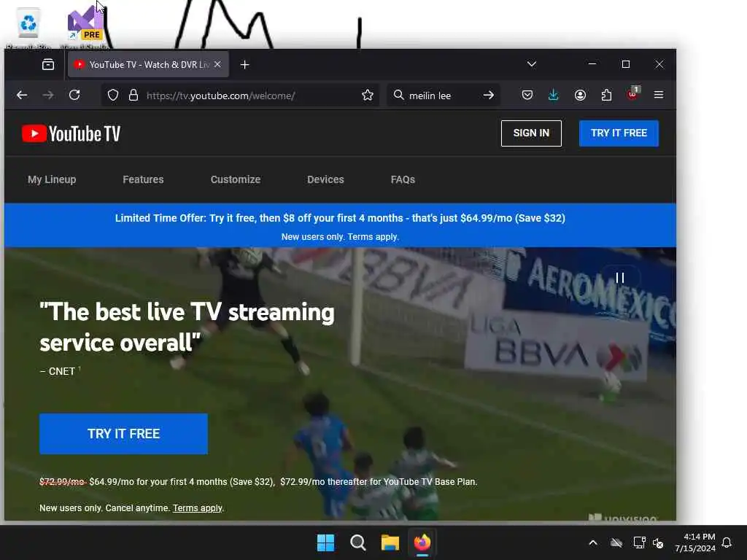
Task: Open the uBlock Origin extension icon
Action: 632,94
